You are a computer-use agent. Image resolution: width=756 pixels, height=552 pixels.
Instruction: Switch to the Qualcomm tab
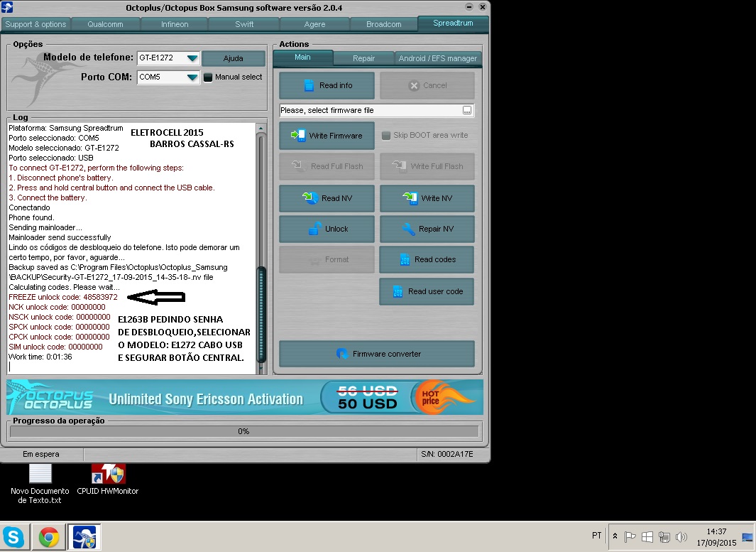(x=105, y=24)
